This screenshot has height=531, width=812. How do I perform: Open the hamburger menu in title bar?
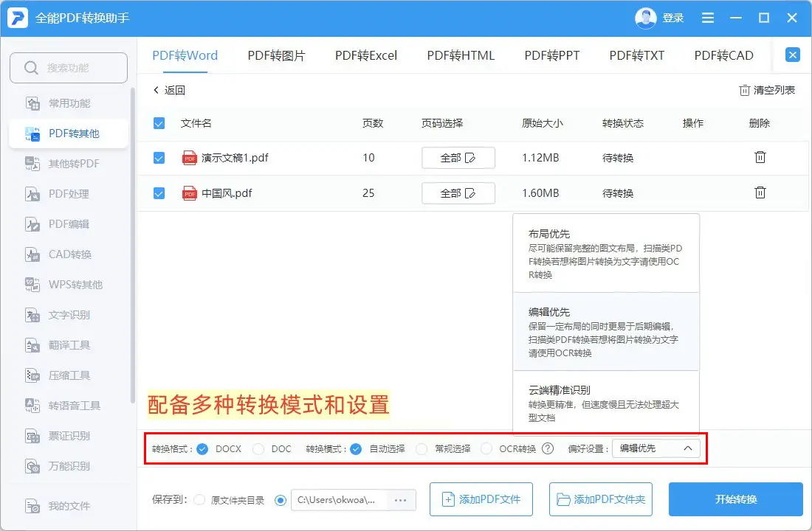pyautogui.click(x=708, y=18)
